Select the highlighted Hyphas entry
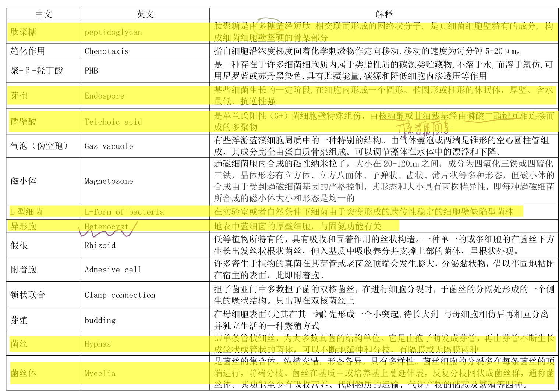559x392 pixels. tap(98, 344)
